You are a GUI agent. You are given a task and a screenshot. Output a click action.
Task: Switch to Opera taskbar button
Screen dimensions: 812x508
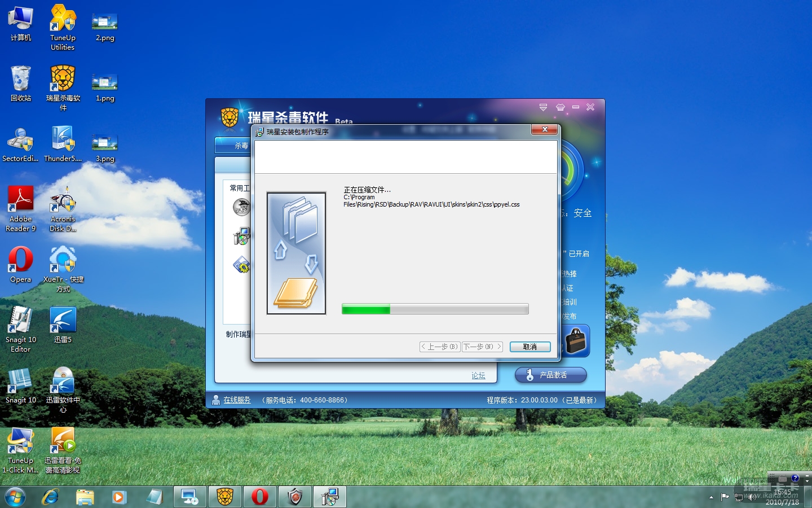coord(260,497)
